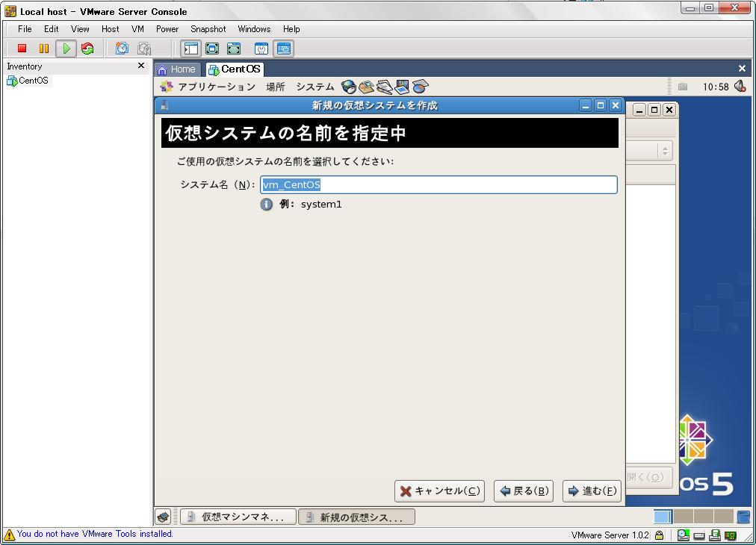Image resolution: width=756 pixels, height=545 pixels.
Task: Close the CentOS tab with X
Action: pos(742,69)
